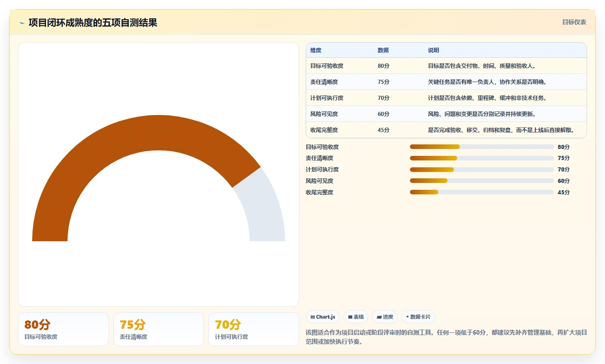This screenshot has height=364, width=605.
Task: Click the 责任清晰度 progress bar
Action: tap(482, 158)
